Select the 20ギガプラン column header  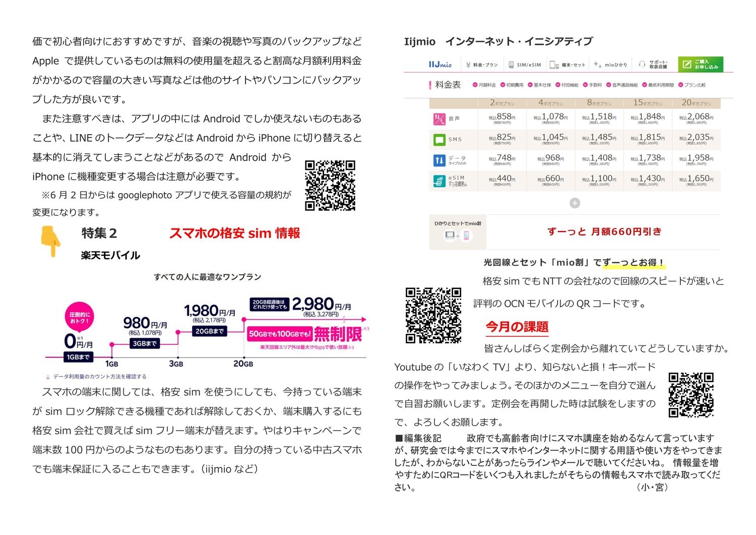coord(696,103)
